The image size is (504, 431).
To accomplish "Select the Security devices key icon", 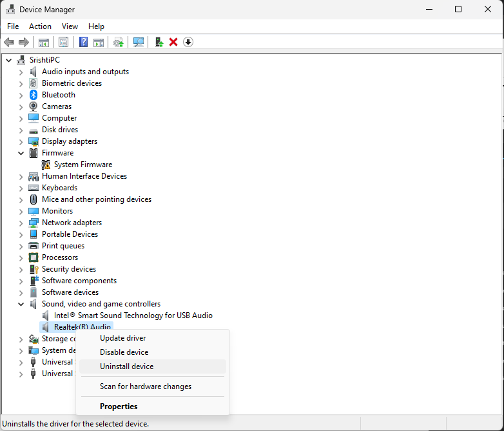I will tap(34, 269).
